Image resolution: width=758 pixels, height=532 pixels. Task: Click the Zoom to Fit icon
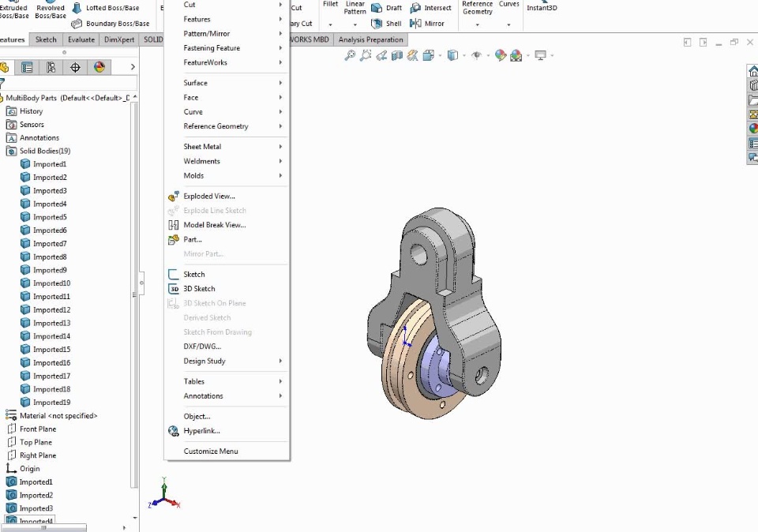click(x=350, y=55)
